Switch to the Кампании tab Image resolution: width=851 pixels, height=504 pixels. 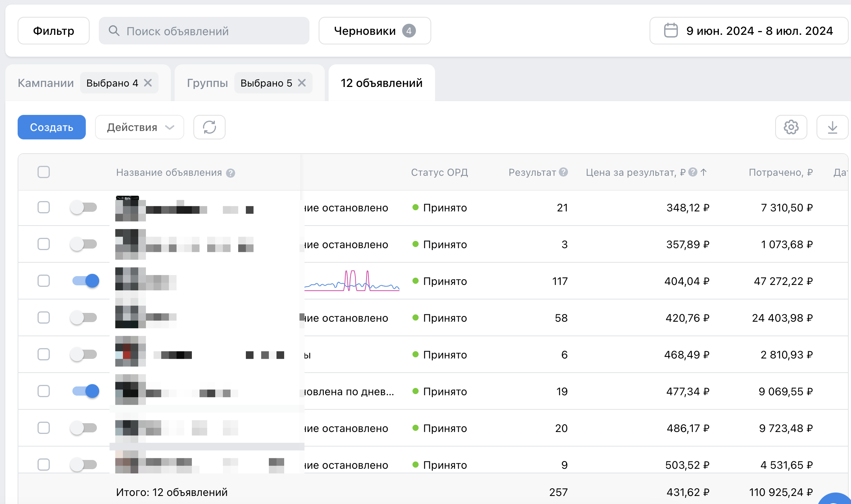tap(46, 83)
